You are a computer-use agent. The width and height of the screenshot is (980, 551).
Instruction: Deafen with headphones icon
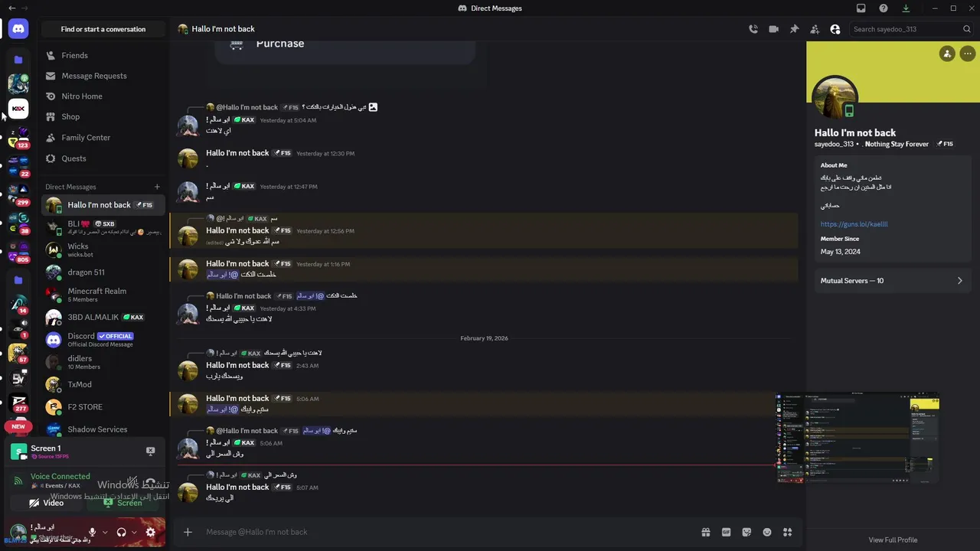click(121, 532)
